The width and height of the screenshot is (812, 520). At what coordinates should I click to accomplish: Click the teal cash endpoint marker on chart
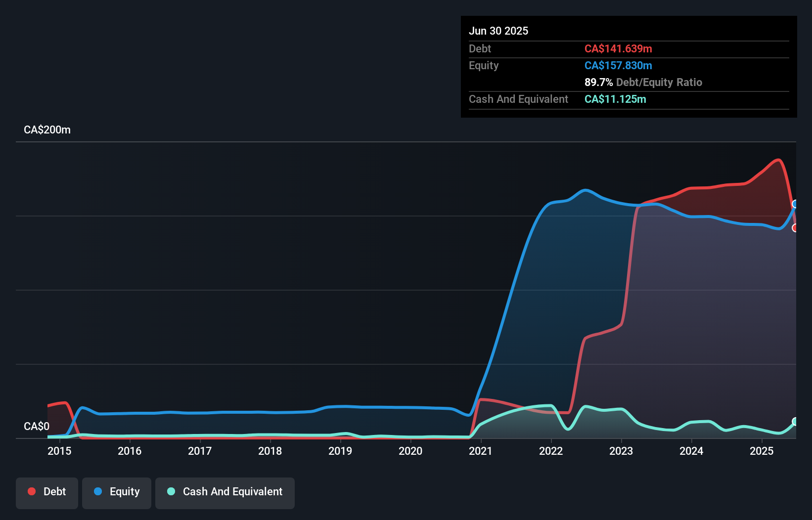(795, 422)
